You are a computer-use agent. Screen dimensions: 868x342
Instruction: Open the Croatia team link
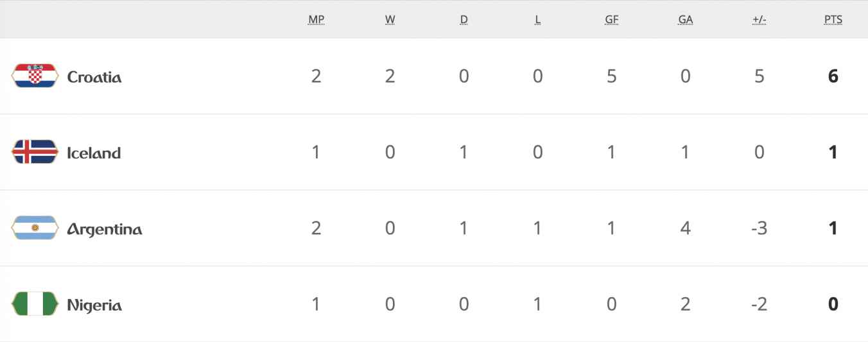coord(94,77)
